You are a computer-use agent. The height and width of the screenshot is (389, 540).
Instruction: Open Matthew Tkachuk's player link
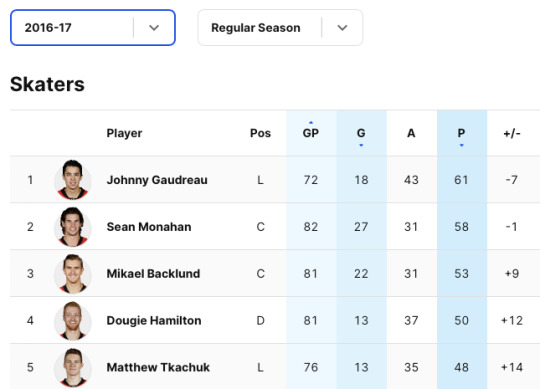(x=158, y=367)
